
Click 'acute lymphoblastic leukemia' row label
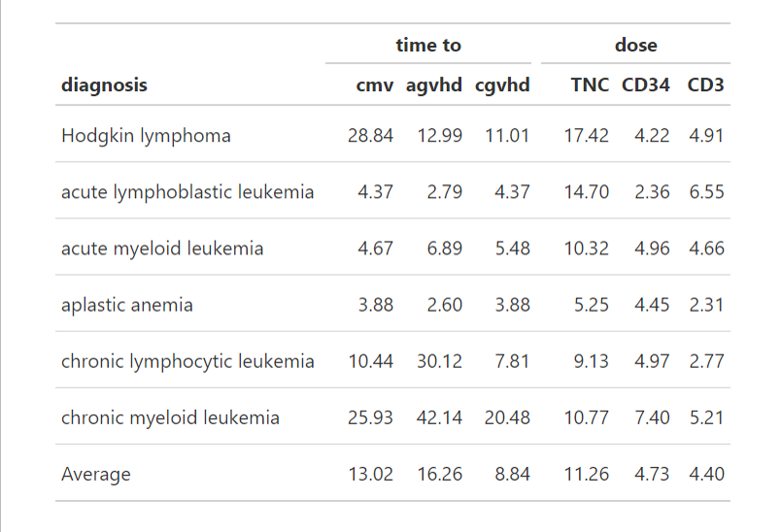point(187,192)
